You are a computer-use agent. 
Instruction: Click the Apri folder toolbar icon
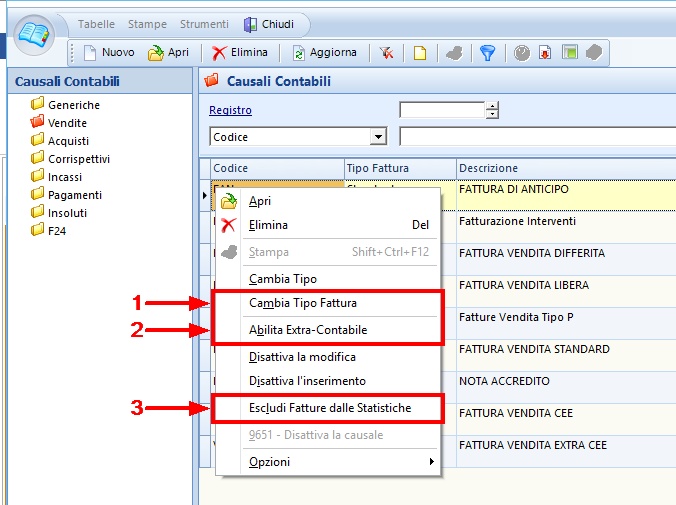point(156,53)
